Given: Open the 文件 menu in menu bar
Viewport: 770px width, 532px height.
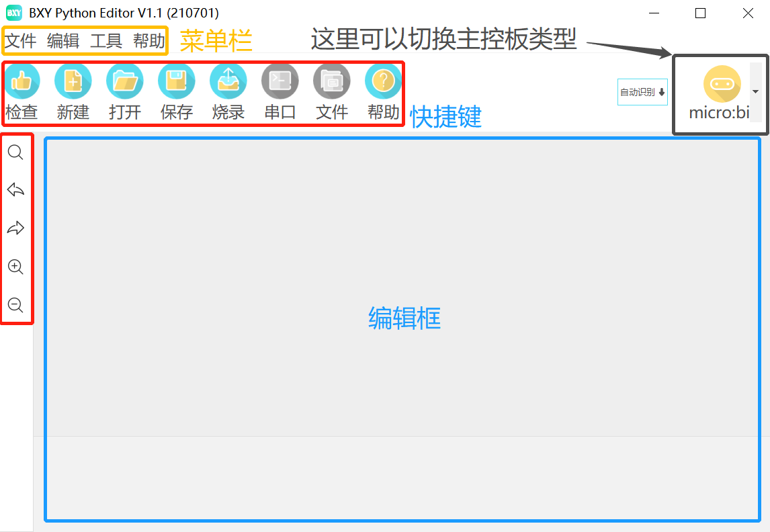Looking at the screenshot, I should click(x=21, y=42).
